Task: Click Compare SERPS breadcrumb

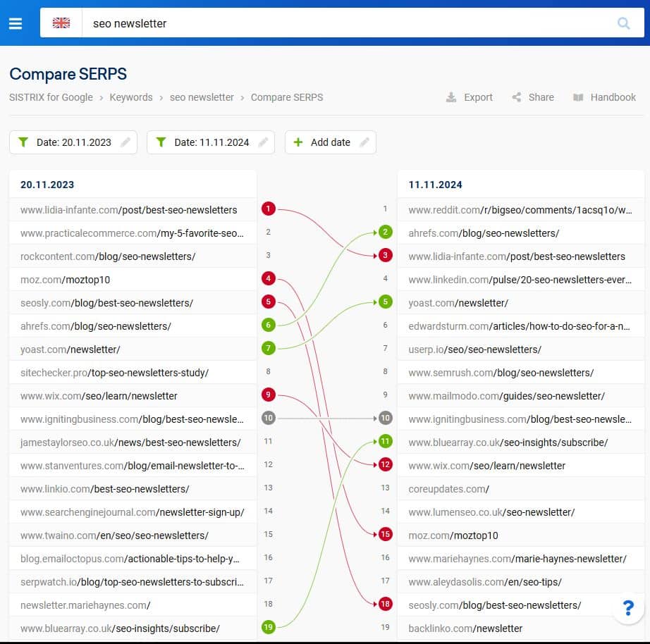Action: pyautogui.click(x=287, y=97)
